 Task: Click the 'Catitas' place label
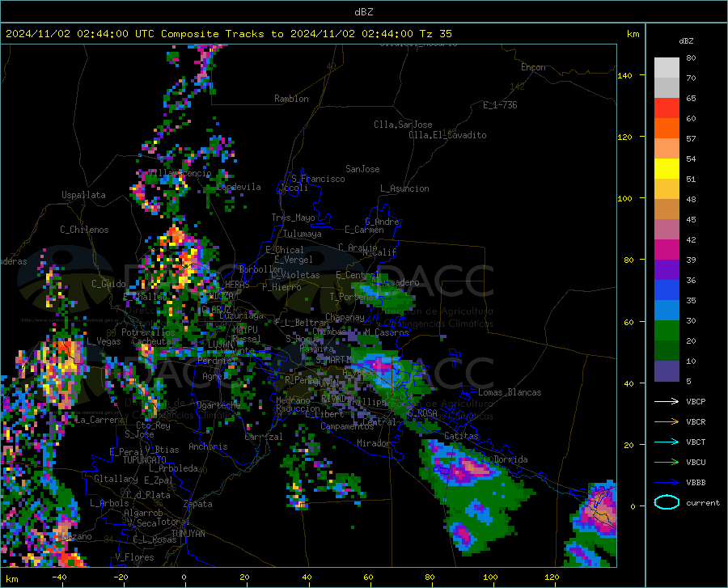[462, 436]
